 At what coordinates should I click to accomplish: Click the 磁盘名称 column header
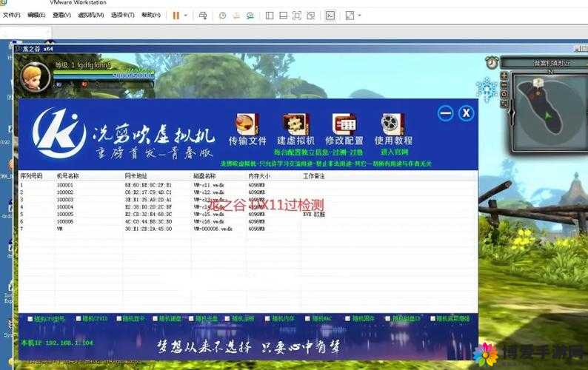204,176
